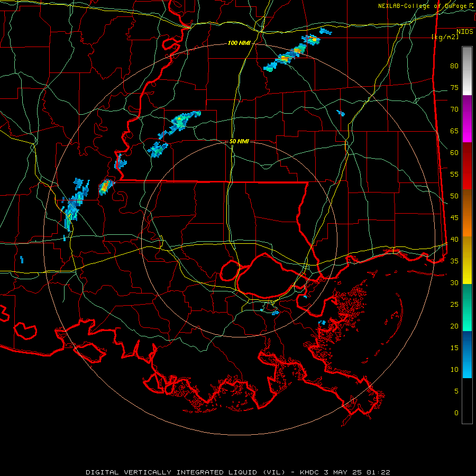The width and height of the screenshot is (476, 476).
Task: Pick the black bottom segment of the color bar
Action: pos(467,401)
